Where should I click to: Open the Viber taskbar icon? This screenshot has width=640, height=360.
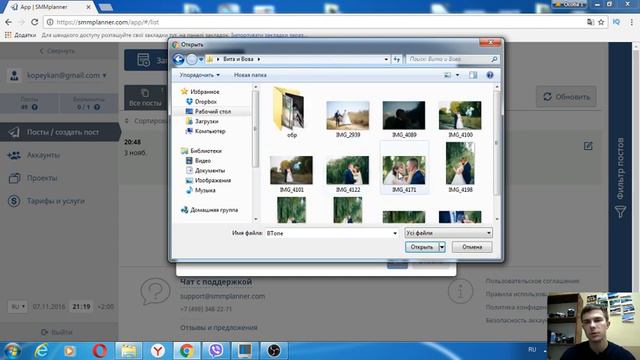(x=216, y=351)
